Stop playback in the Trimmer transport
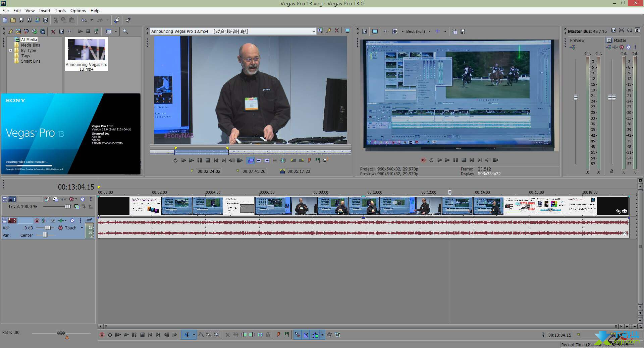 (208, 160)
